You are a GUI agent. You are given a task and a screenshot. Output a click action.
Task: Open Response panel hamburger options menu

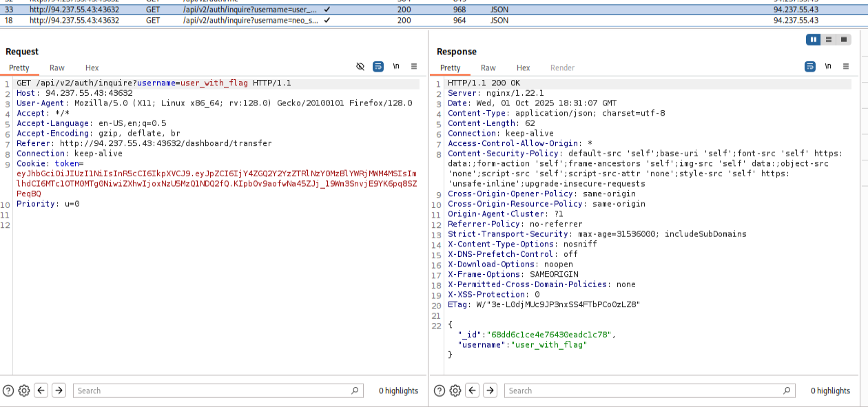[x=846, y=67]
